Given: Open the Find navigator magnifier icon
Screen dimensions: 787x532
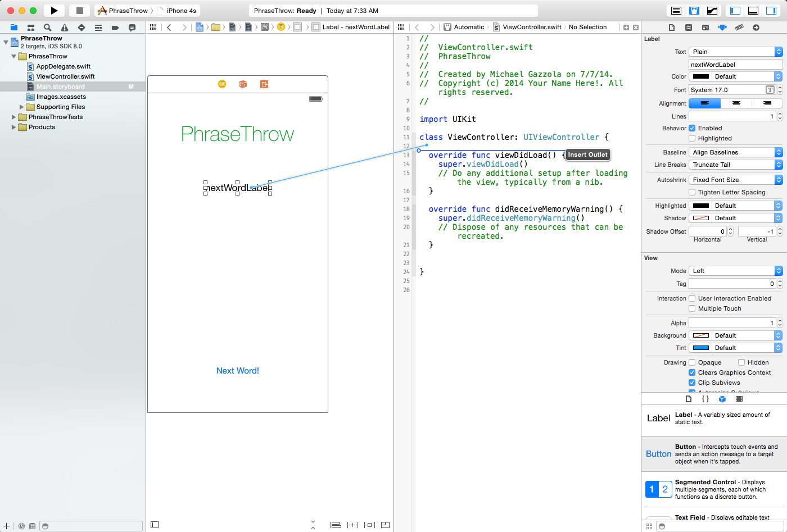Looking at the screenshot, I should [48, 28].
